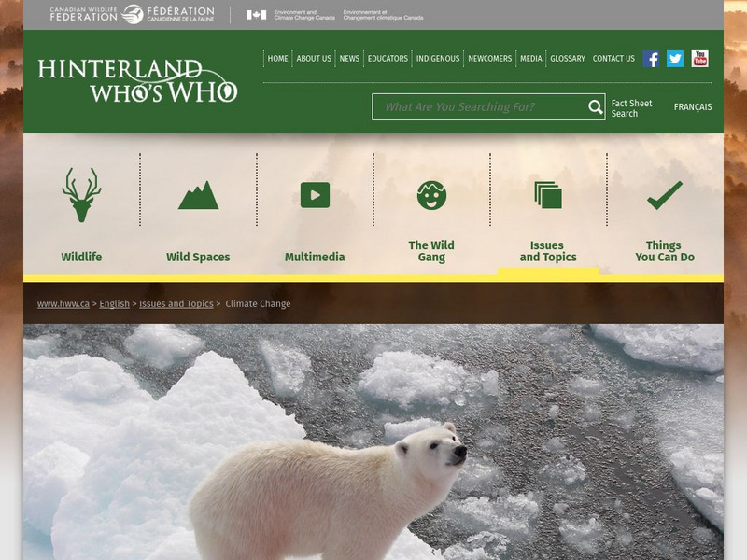
Task: Open the Facebook icon link
Action: (651, 59)
